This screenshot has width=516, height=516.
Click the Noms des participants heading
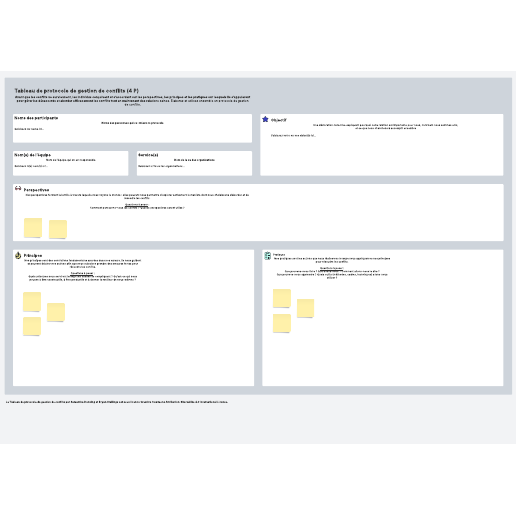click(x=36, y=118)
